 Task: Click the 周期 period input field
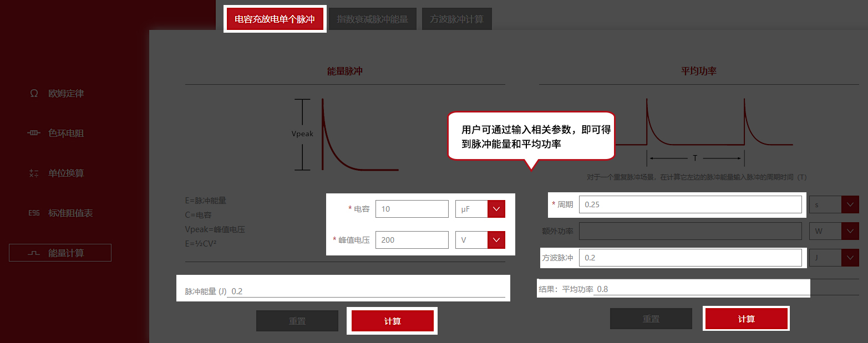coord(690,204)
